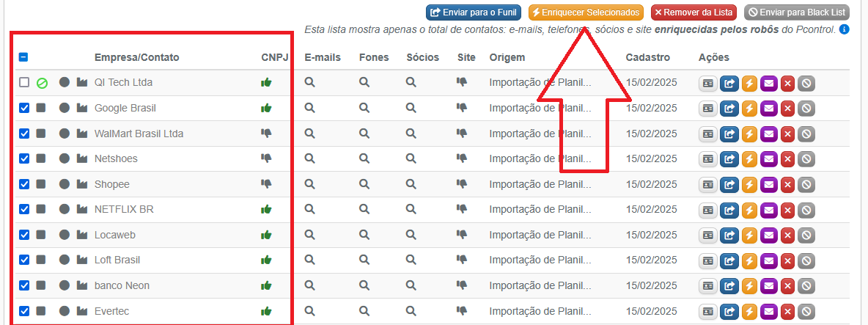Open the NETFLIX BR company name
Image resolution: width=868 pixels, height=325 pixels.
point(124,209)
